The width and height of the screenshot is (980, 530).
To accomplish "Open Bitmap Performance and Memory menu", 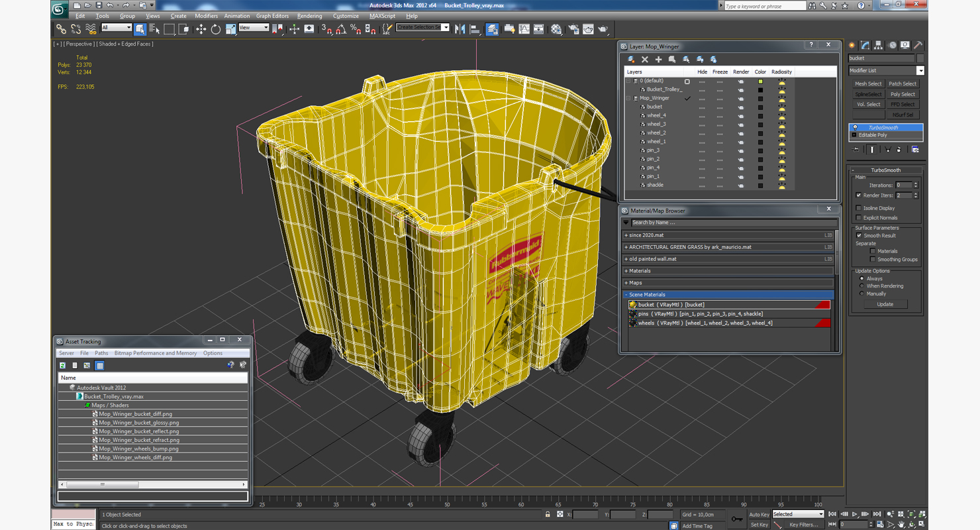I will (x=156, y=353).
